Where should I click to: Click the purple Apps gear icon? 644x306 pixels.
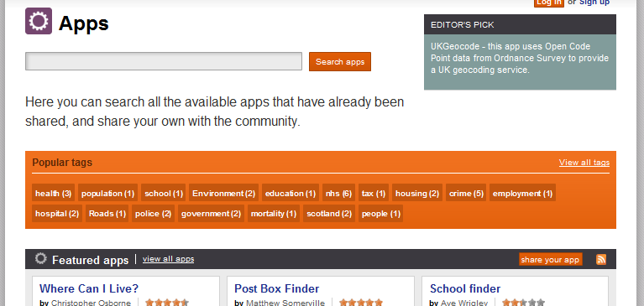39,21
